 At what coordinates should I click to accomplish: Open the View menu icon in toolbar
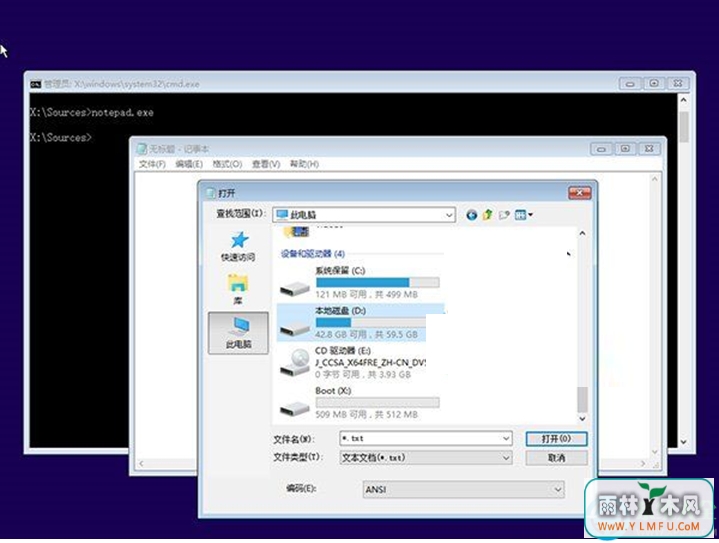pyautogui.click(x=523, y=215)
